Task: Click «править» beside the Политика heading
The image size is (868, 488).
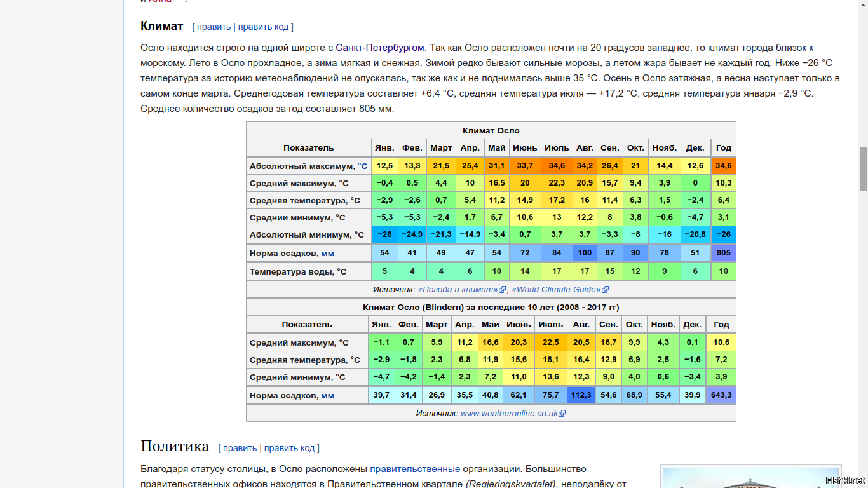Action: pos(240,448)
